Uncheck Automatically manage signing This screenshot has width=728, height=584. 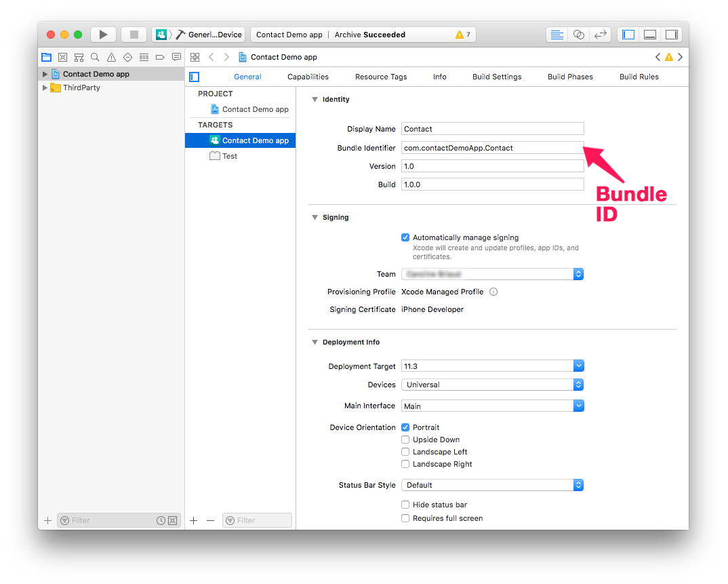[x=405, y=237]
